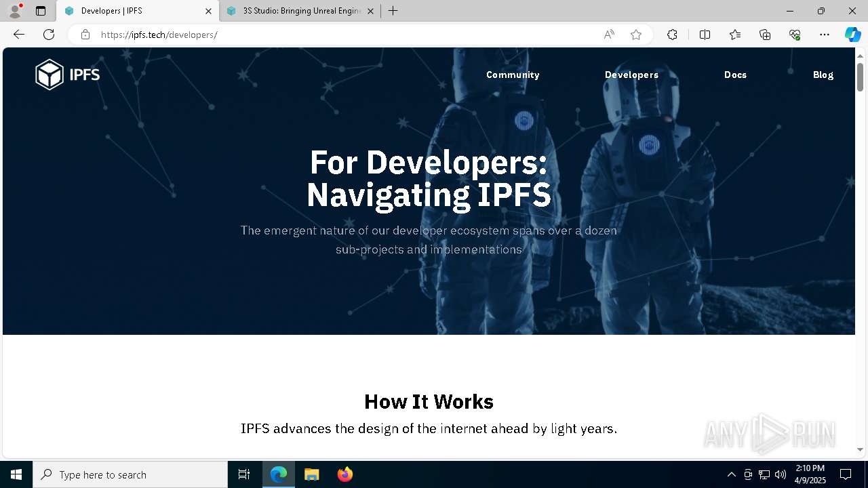Click the For Developers: Navigating IPFS heading
The height and width of the screenshot is (488, 868).
pyautogui.click(x=429, y=178)
